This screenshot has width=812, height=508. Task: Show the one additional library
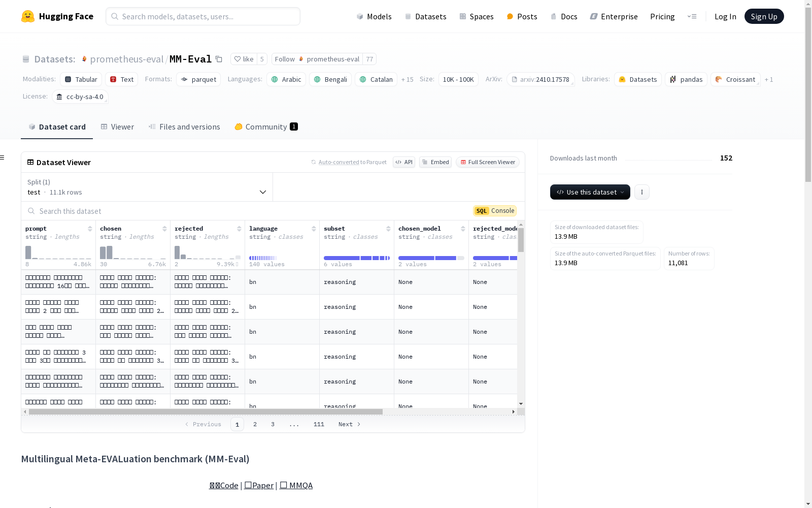(769, 79)
